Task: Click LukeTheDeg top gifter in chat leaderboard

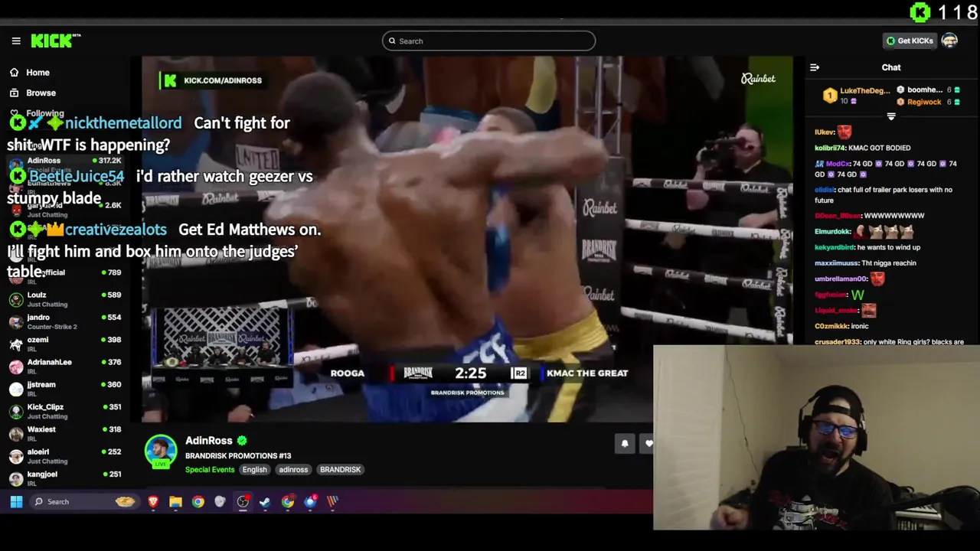Action: 865,90
